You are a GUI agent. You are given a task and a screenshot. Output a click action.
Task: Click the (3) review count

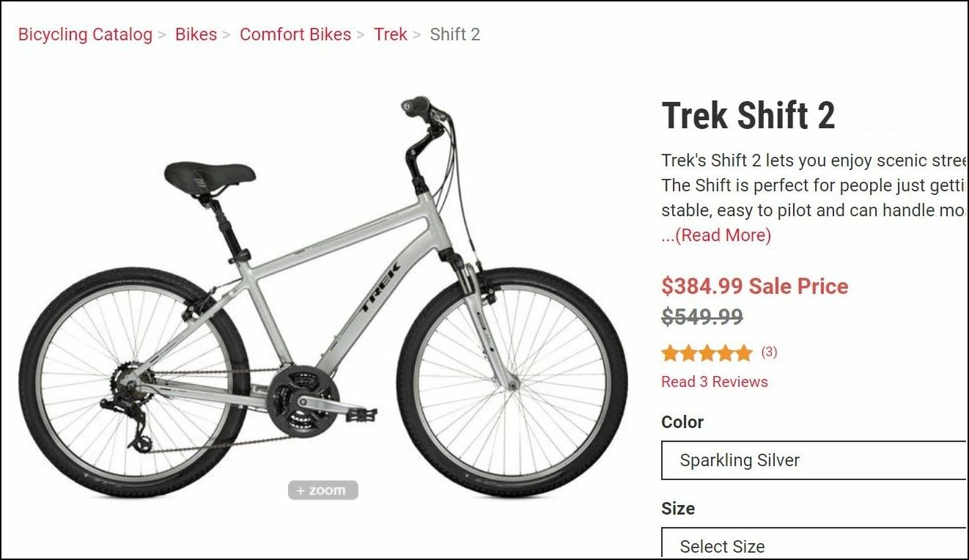pos(769,352)
